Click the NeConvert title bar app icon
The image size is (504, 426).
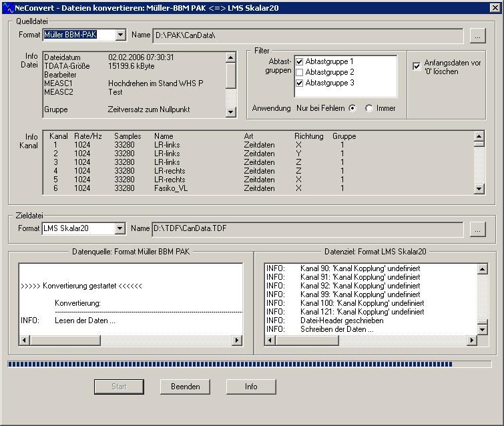(x=7, y=7)
